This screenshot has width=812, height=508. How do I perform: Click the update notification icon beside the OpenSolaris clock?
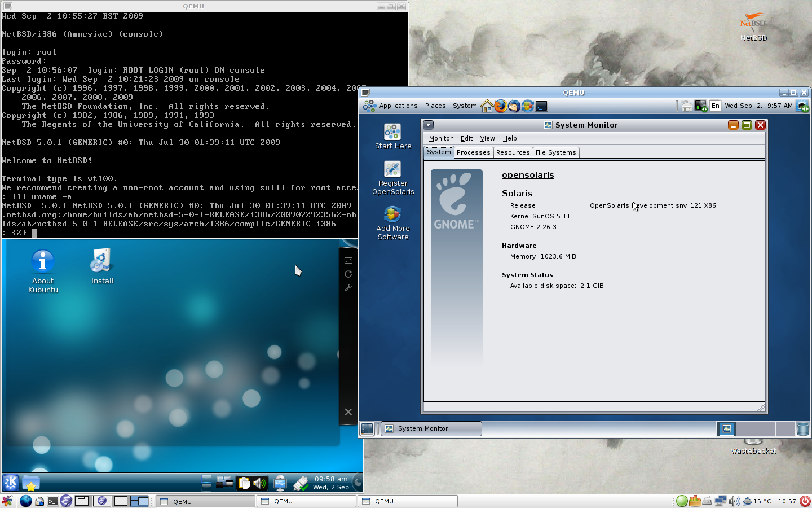[802, 106]
